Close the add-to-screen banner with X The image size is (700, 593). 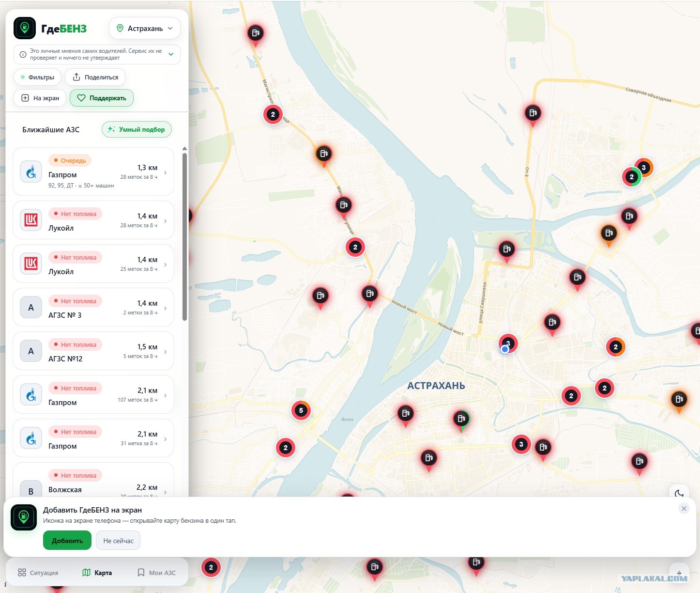pos(684,508)
